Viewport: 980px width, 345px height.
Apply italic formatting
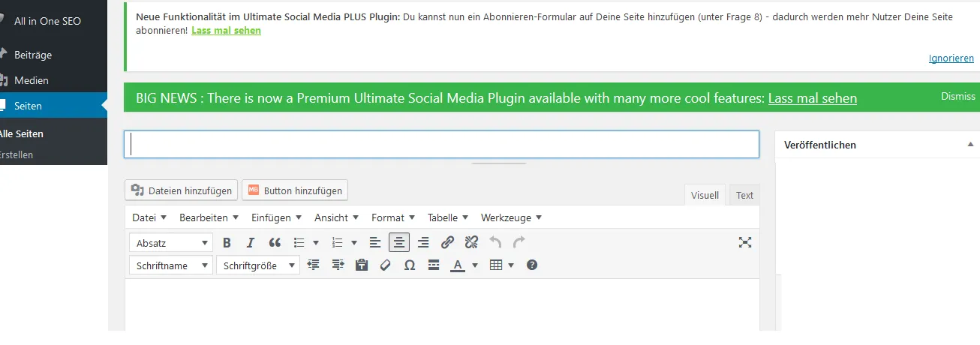click(x=251, y=242)
